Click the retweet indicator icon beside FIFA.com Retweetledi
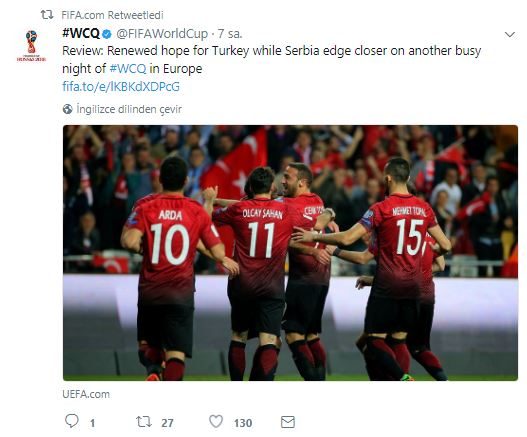Screen dimensions: 527x437 click(x=47, y=15)
